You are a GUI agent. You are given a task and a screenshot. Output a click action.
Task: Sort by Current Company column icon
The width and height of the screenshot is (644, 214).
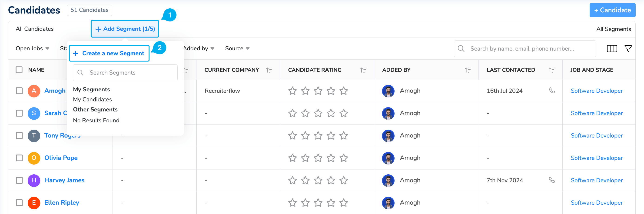pos(269,70)
